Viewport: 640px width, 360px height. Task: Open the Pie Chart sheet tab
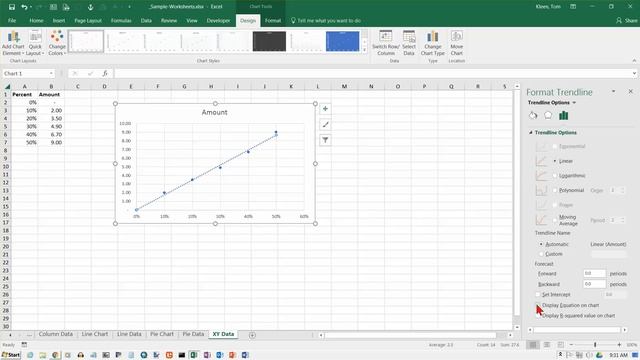click(x=162, y=334)
